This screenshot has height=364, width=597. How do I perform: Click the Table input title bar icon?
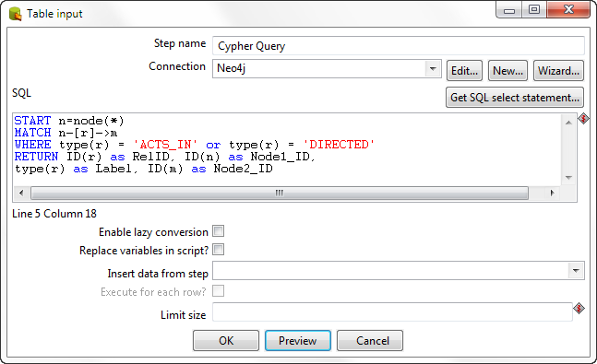(x=16, y=14)
